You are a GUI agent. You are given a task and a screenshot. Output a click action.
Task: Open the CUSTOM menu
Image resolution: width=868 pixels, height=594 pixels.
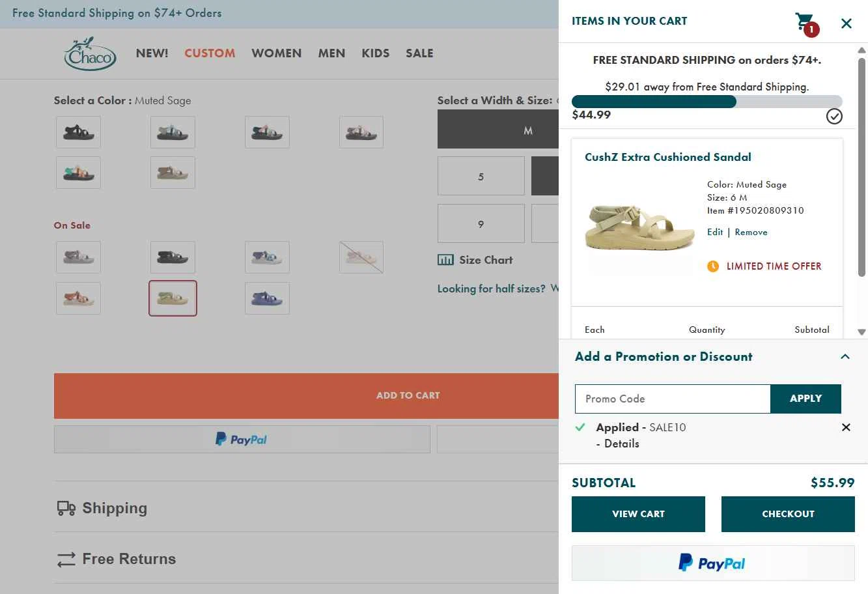pos(210,53)
